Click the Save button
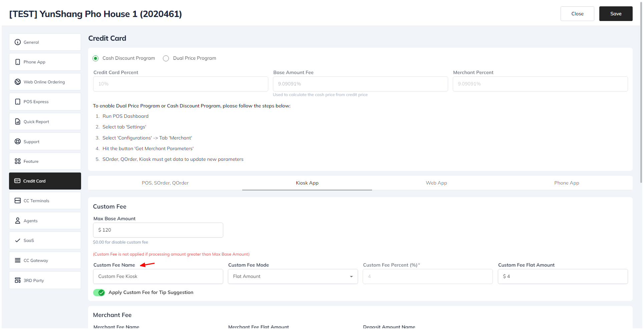 tap(616, 14)
